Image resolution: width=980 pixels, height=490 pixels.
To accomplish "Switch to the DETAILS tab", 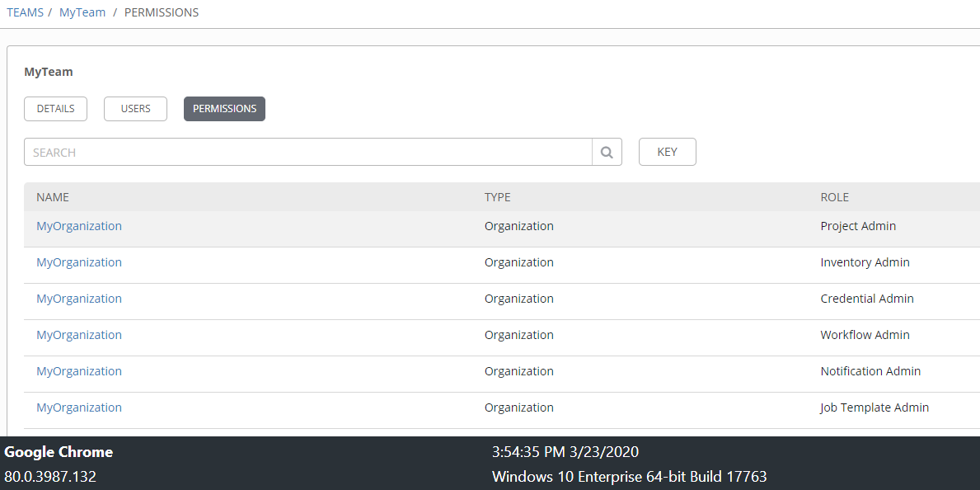I will click(x=55, y=109).
